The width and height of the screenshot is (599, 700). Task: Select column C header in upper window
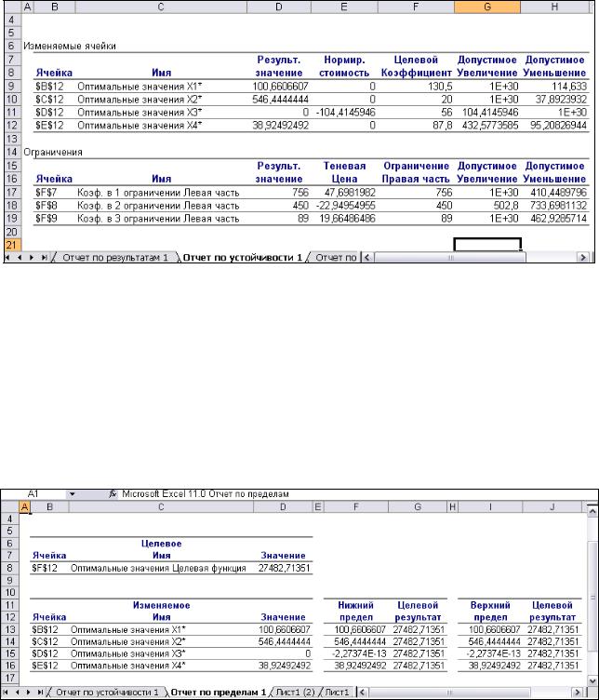[x=161, y=7]
